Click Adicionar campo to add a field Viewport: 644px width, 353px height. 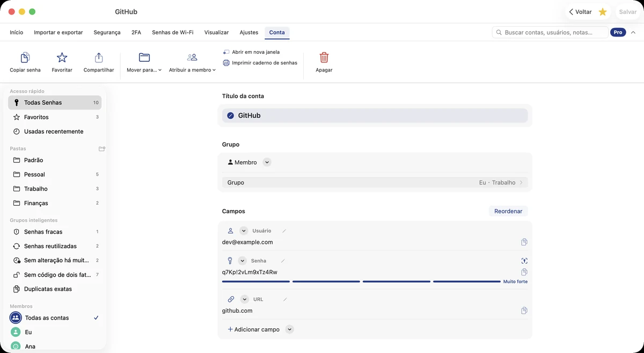tap(253, 329)
